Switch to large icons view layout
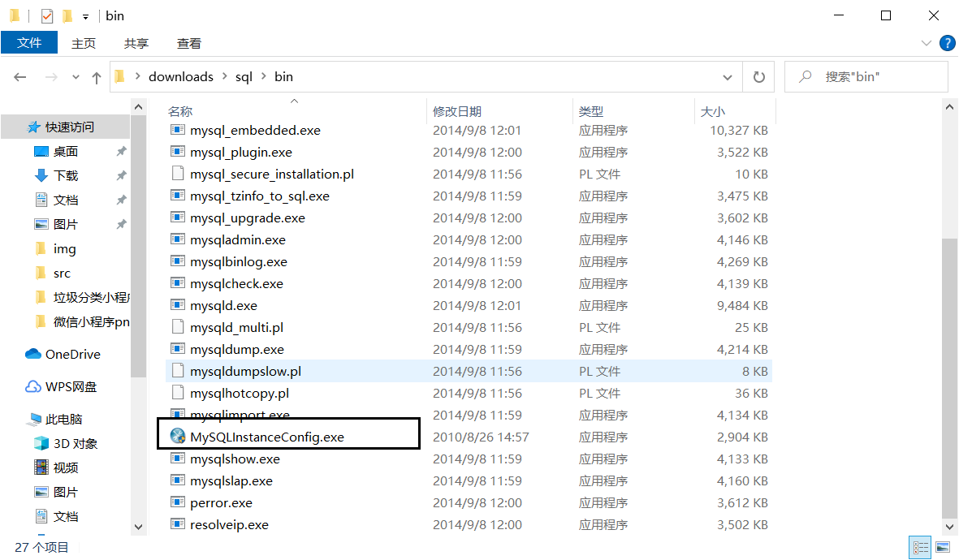Image resolution: width=959 pixels, height=560 pixels. click(x=943, y=547)
